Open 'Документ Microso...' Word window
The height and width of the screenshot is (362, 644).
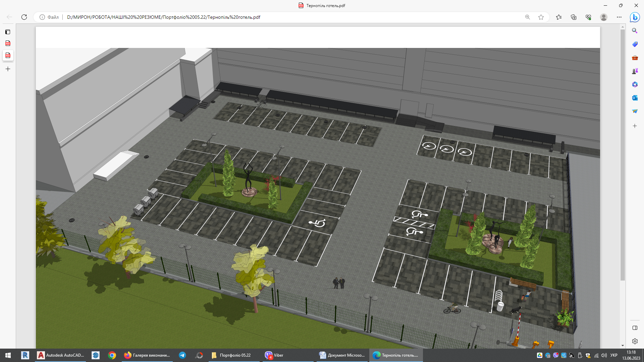click(342, 355)
